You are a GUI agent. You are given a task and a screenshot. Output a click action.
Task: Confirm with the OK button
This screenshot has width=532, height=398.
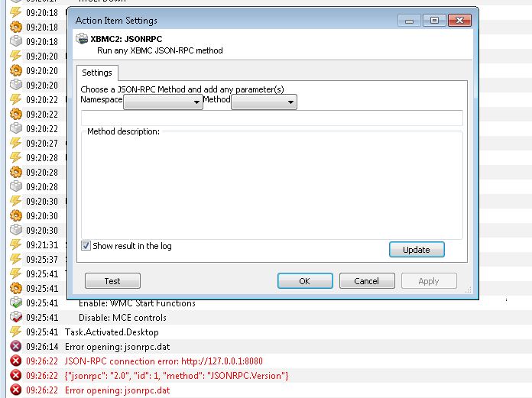point(305,281)
